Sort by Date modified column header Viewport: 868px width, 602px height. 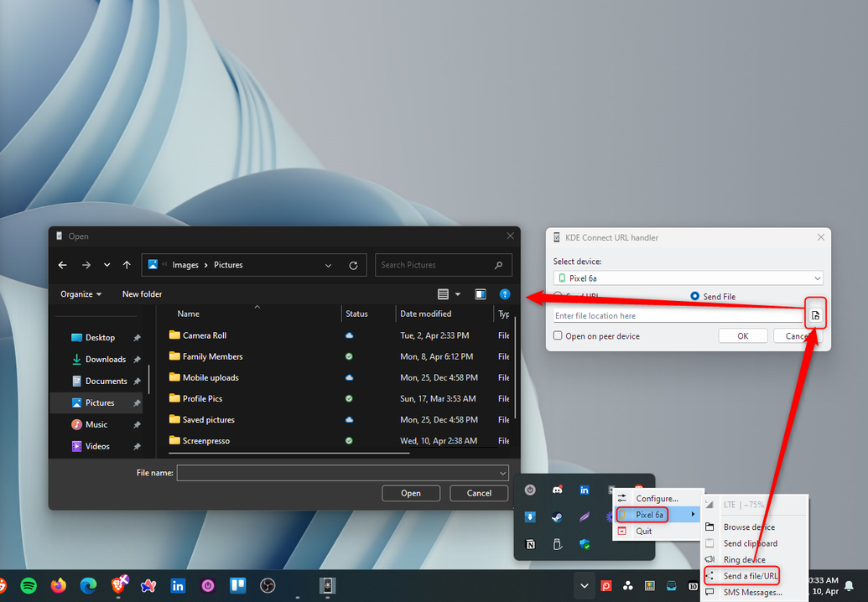[x=425, y=314]
